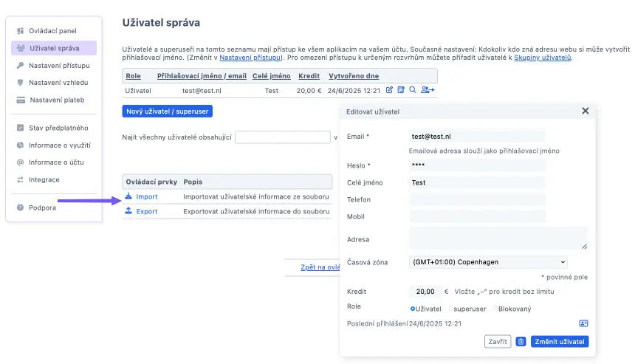The width and height of the screenshot is (635, 364).
Task: Click the Telefon input field
Action: point(477,199)
